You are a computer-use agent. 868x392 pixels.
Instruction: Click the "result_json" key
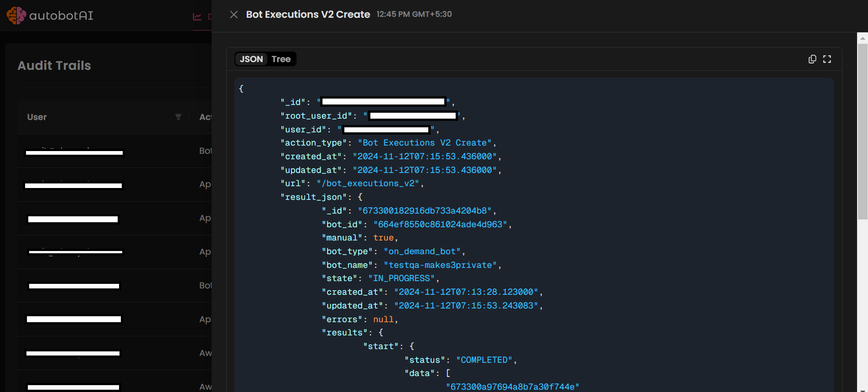click(x=313, y=197)
